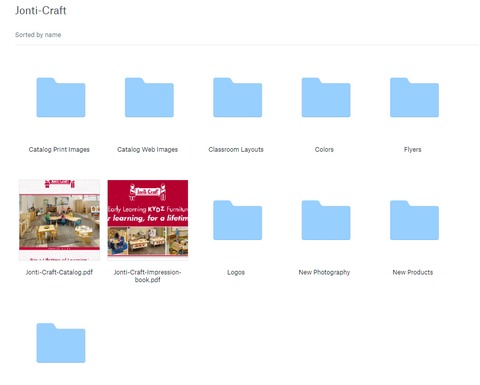The height and width of the screenshot is (385, 480).
Task: Open the Classroom Layouts folder icon
Action: pos(237,97)
